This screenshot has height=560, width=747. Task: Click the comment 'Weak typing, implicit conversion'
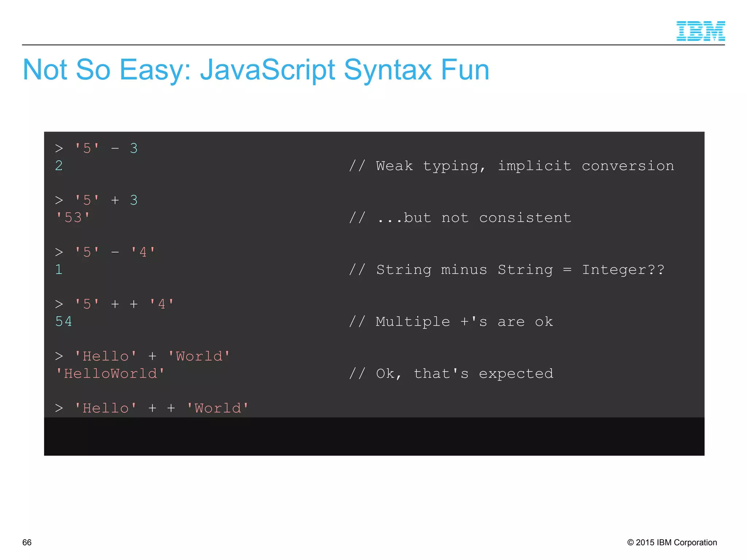[x=511, y=166]
